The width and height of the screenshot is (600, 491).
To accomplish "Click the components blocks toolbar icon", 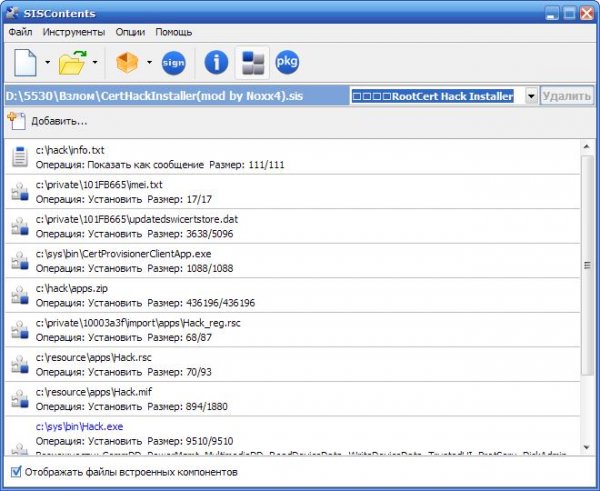I will click(x=253, y=62).
